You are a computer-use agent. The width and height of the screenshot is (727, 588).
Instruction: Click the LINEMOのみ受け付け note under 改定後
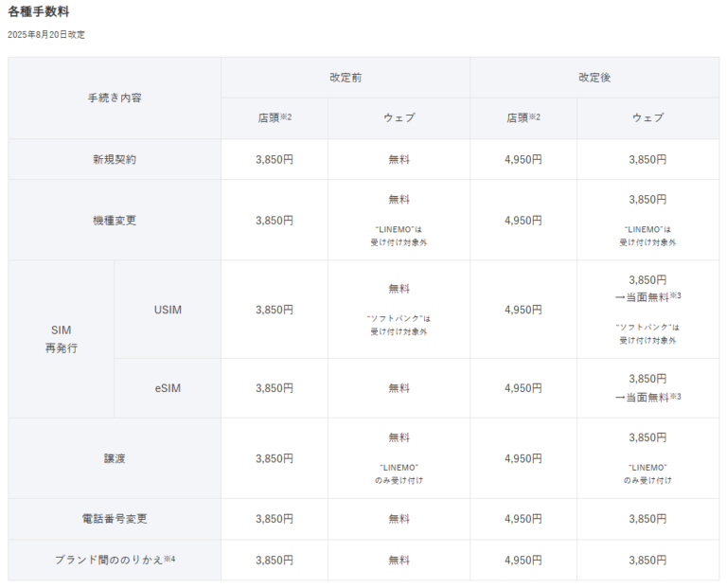(x=647, y=473)
